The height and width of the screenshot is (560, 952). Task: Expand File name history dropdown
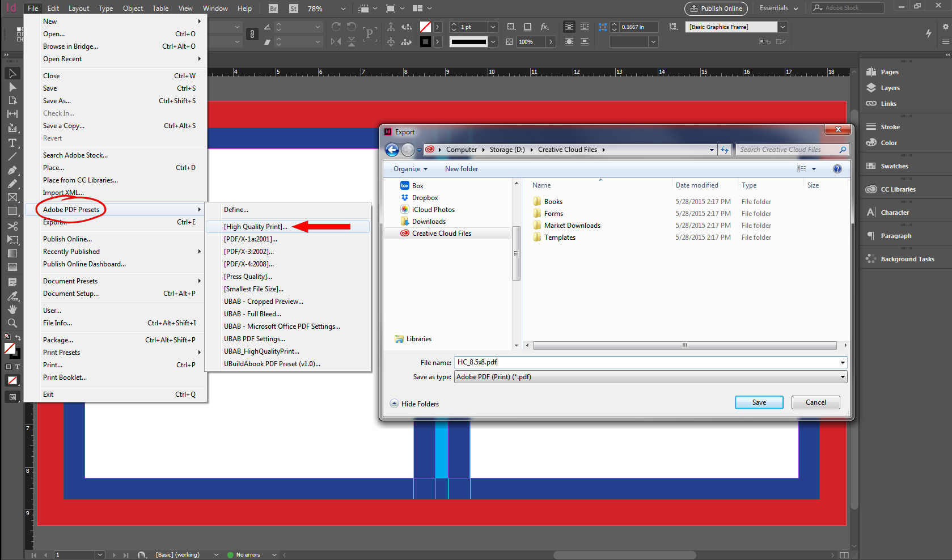tap(843, 363)
